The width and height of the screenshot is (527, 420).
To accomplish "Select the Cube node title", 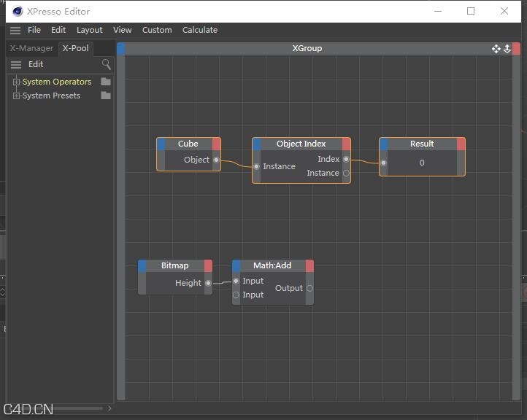I will click(188, 144).
